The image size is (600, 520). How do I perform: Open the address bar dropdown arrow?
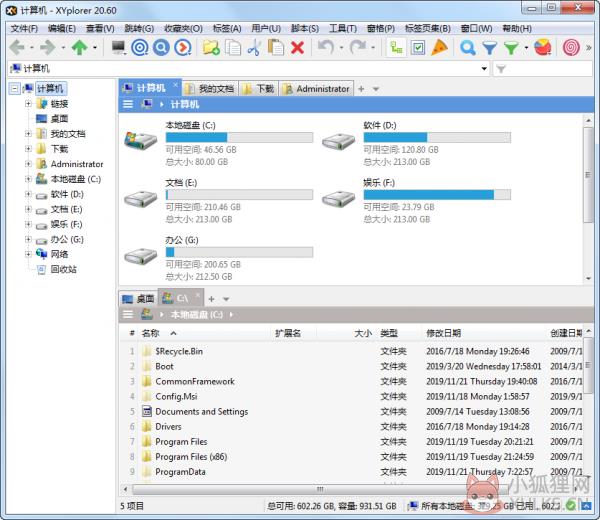pos(484,68)
